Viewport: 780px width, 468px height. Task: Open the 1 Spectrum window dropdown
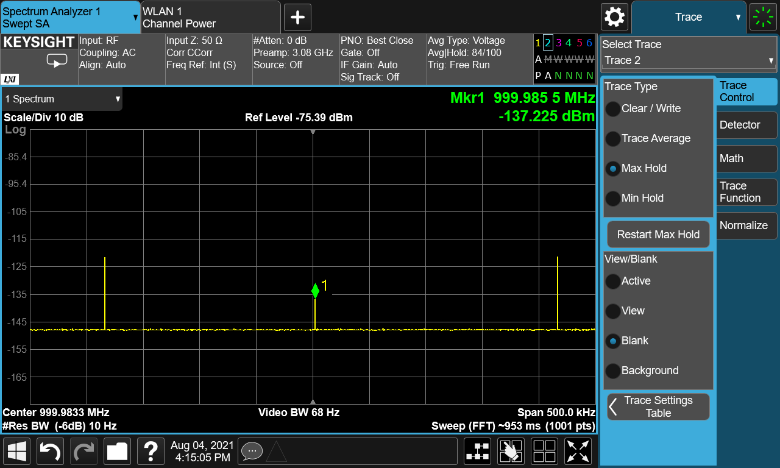(62, 99)
